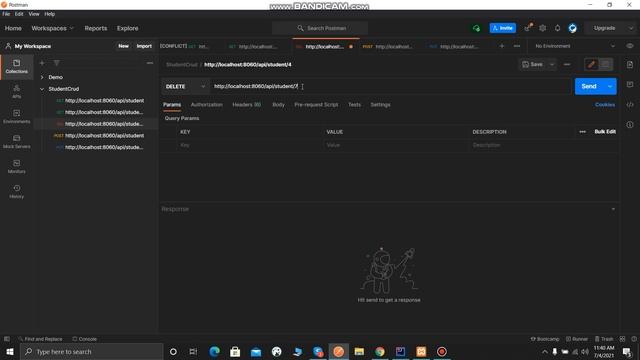Open the View menu
Screen dimensions: 640x360
[34, 14]
